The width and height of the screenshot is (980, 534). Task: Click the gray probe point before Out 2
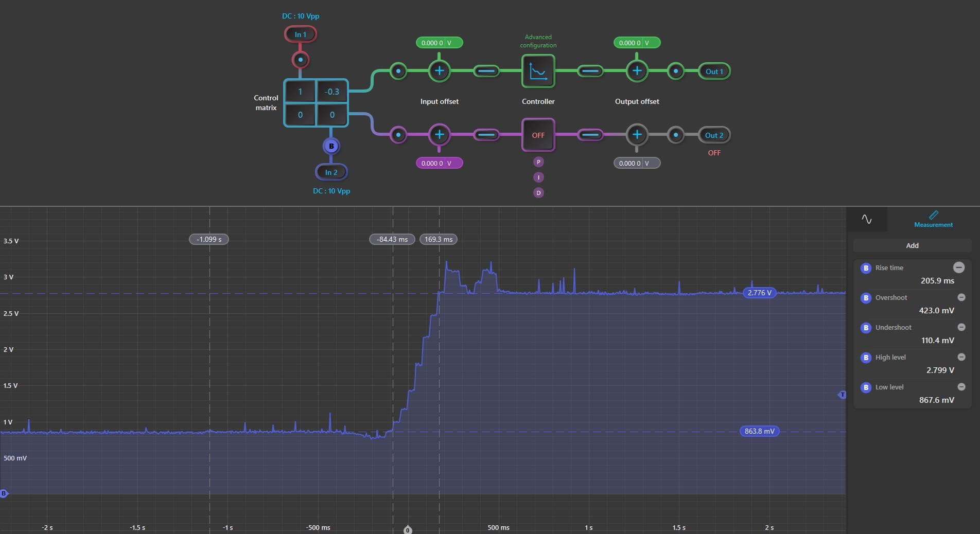pyautogui.click(x=676, y=135)
